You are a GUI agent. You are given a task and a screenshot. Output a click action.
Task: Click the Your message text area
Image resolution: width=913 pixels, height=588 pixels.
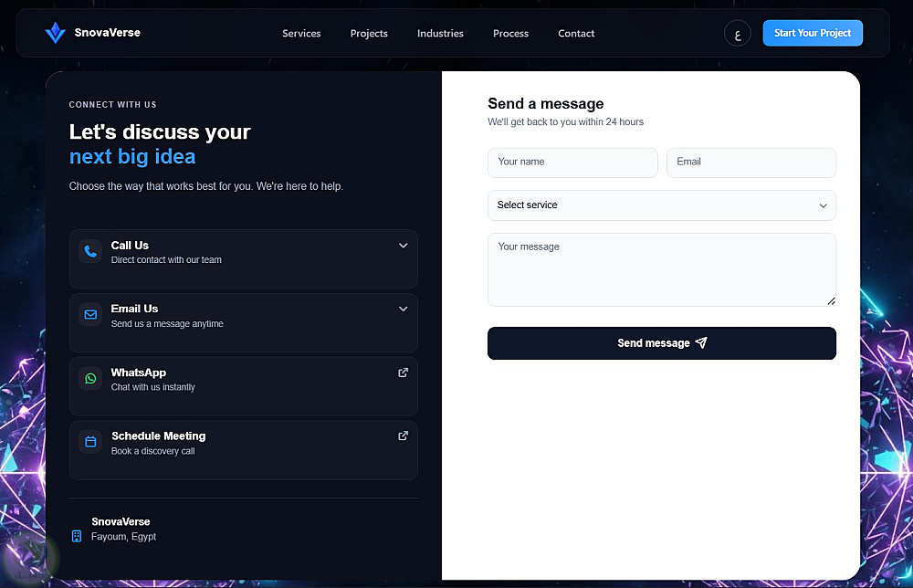click(661, 269)
